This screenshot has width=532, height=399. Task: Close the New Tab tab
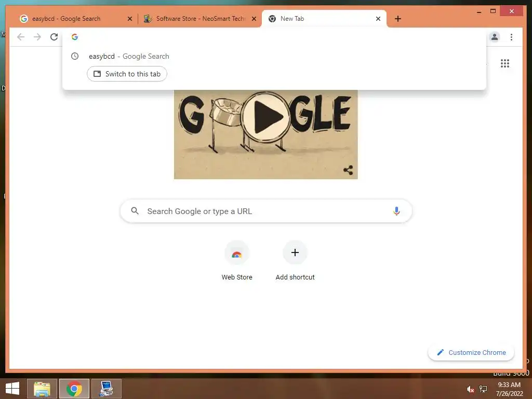(x=378, y=19)
